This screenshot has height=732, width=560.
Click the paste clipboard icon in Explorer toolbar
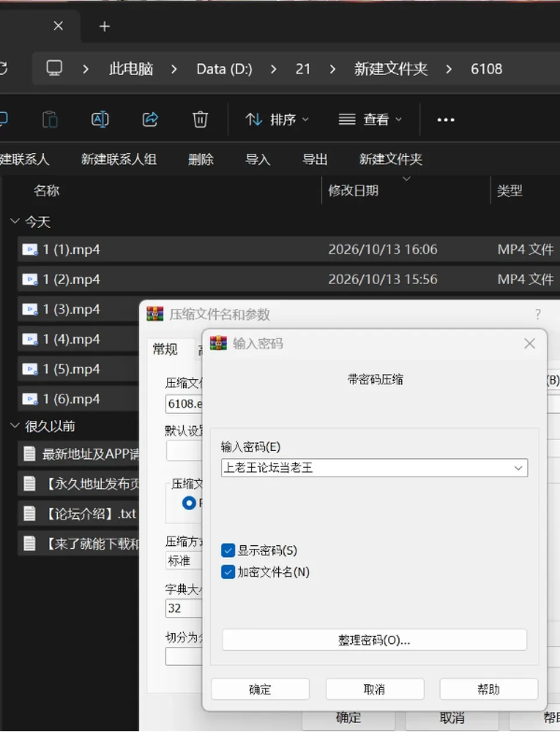(x=50, y=120)
